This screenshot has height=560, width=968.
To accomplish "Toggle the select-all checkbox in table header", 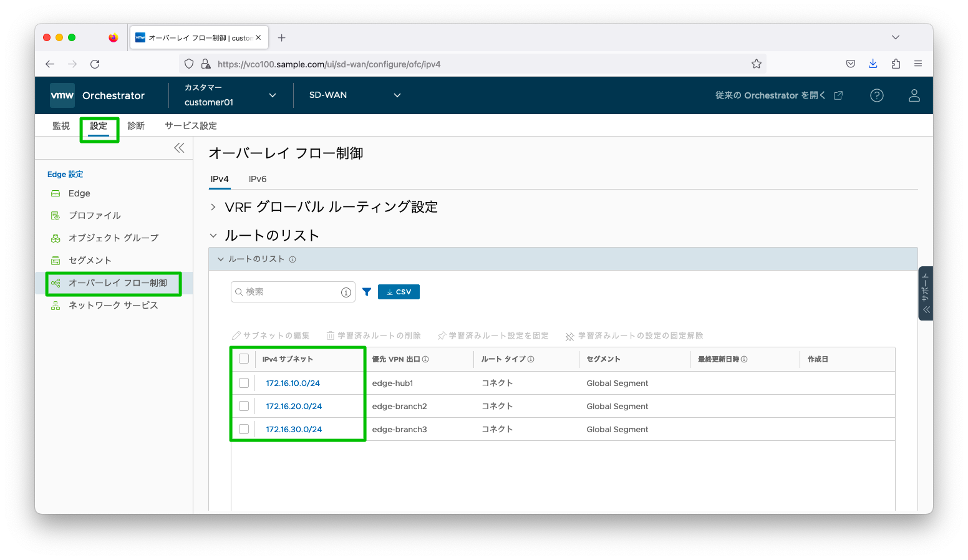I will pos(244,359).
